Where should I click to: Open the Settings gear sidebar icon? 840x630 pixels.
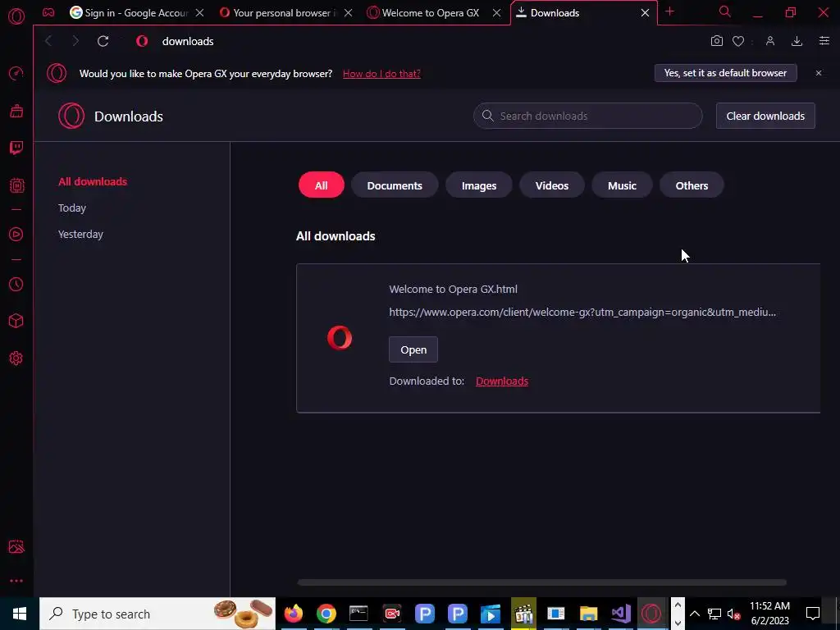tap(16, 358)
